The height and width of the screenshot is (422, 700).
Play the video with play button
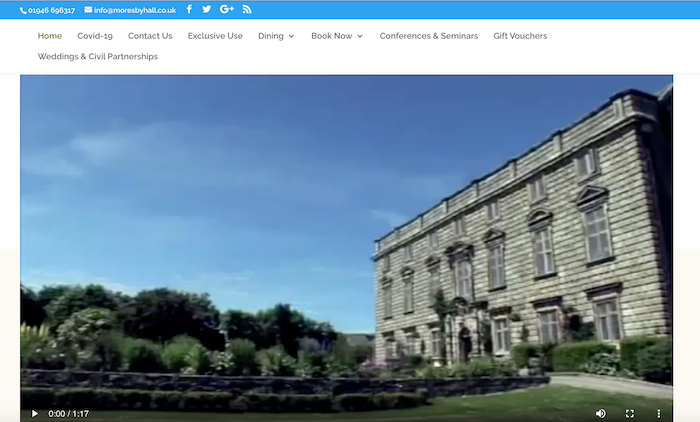pyautogui.click(x=35, y=413)
